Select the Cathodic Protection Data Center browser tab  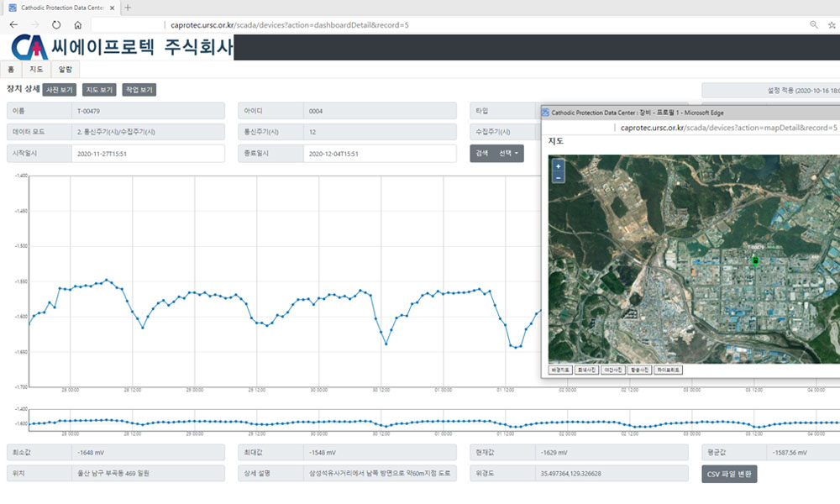(61, 8)
